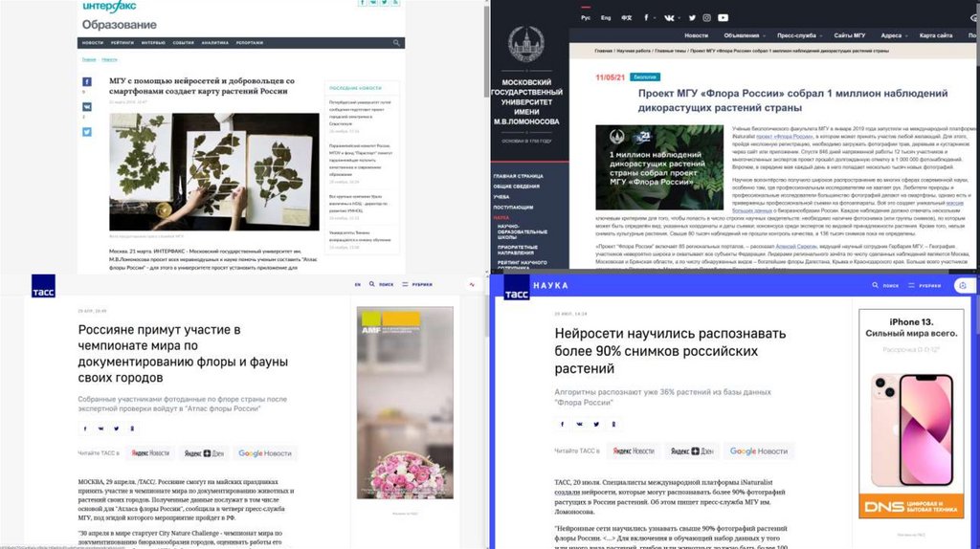Share left TASS article on VK
Screen dimensions: 980x549
[100, 428]
